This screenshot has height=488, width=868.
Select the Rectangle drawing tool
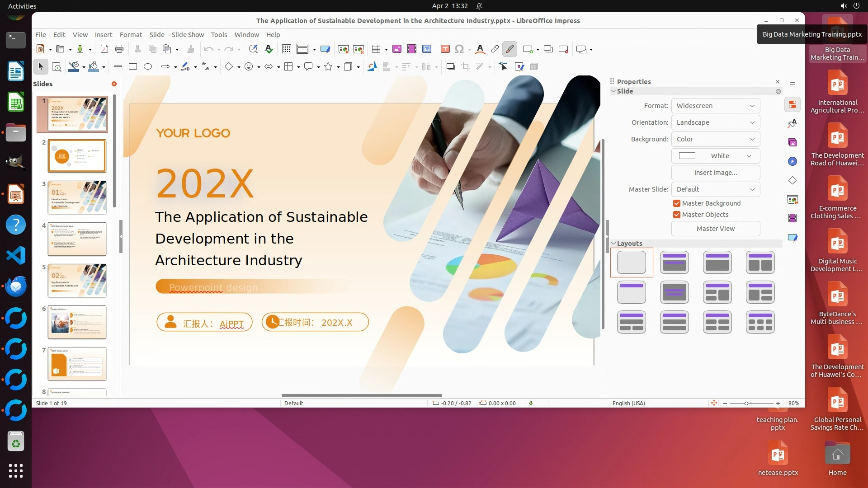coord(133,67)
